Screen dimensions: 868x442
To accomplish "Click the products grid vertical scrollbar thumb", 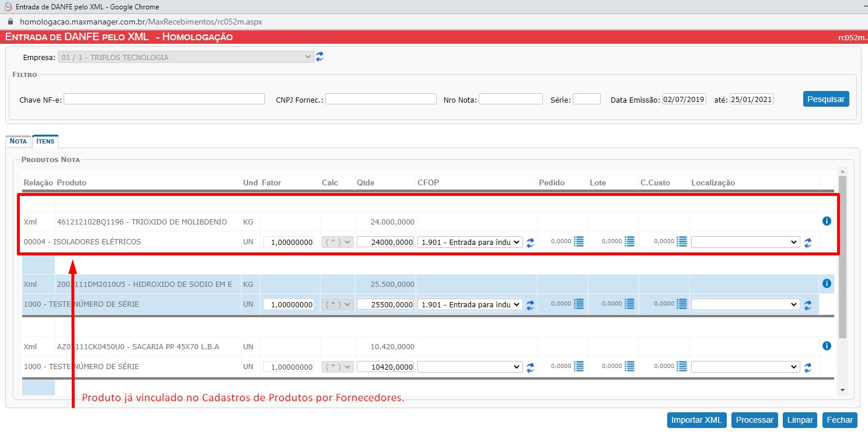I will [842, 257].
